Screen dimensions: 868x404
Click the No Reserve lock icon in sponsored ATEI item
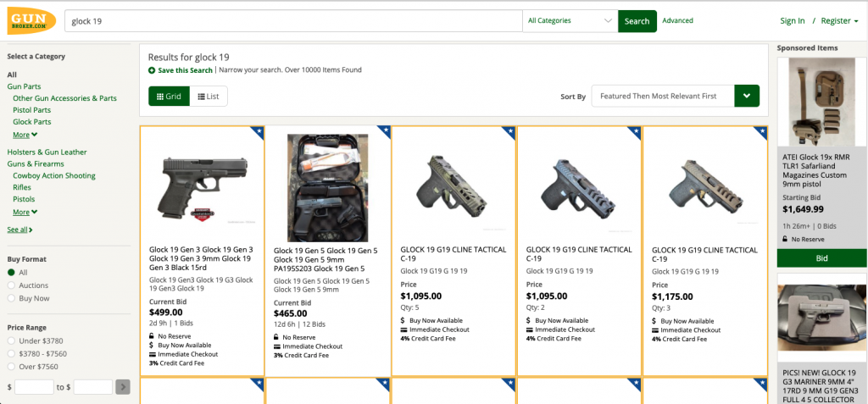click(x=786, y=239)
